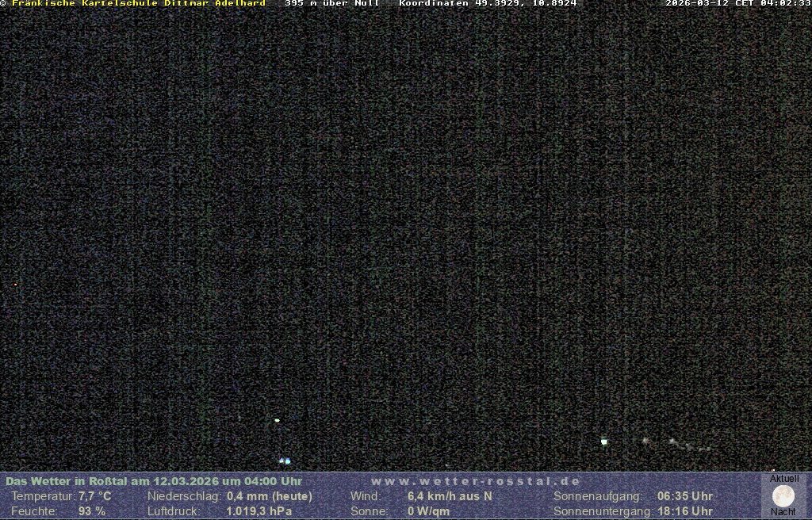Screen dimensions: 812x520
Task: Click the Fränkische Kartelschule Dittmar Adelhard title
Action: 138,3
